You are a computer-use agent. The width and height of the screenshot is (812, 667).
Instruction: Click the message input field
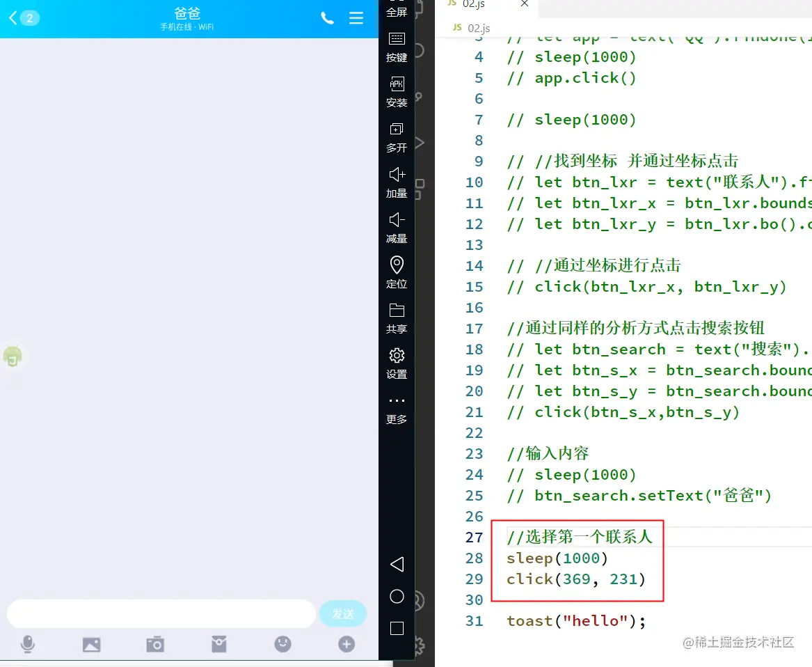click(x=161, y=613)
